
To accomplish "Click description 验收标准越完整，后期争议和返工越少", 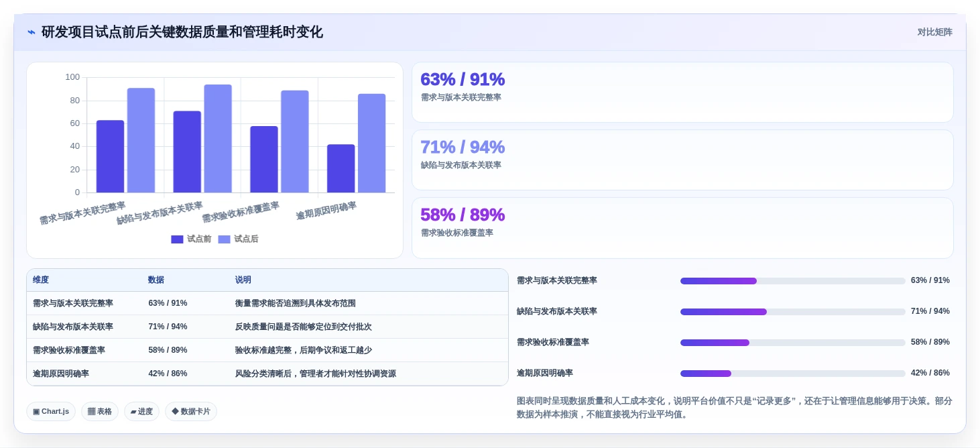I will tap(304, 350).
